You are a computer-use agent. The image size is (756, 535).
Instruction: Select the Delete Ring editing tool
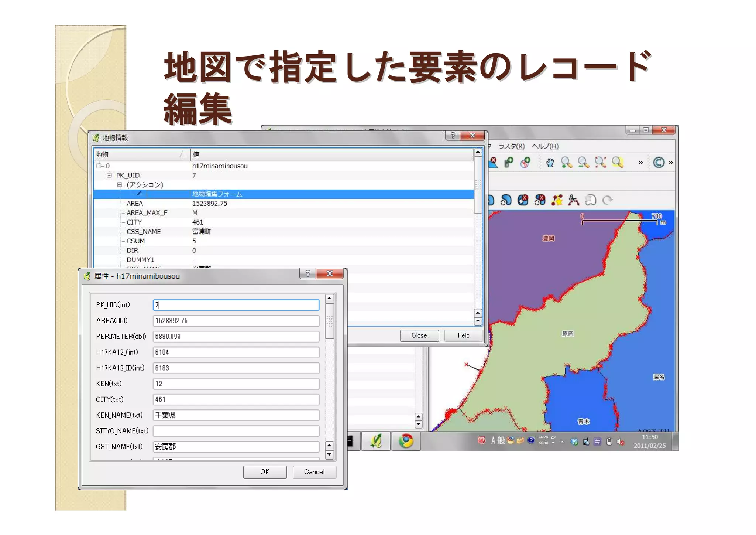click(523, 200)
